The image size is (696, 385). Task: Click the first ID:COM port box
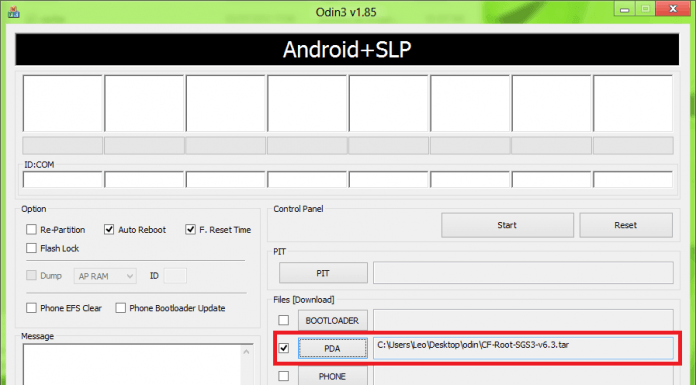[x=63, y=179]
